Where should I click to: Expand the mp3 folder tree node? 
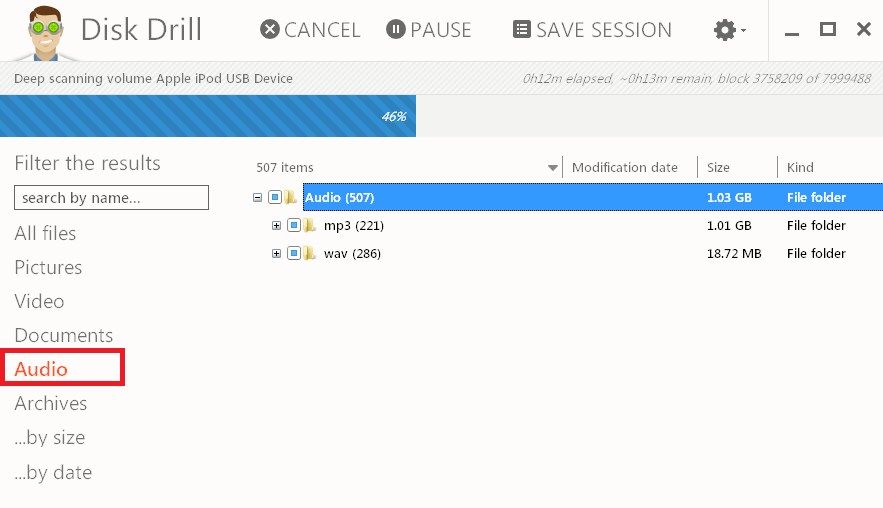pos(277,226)
